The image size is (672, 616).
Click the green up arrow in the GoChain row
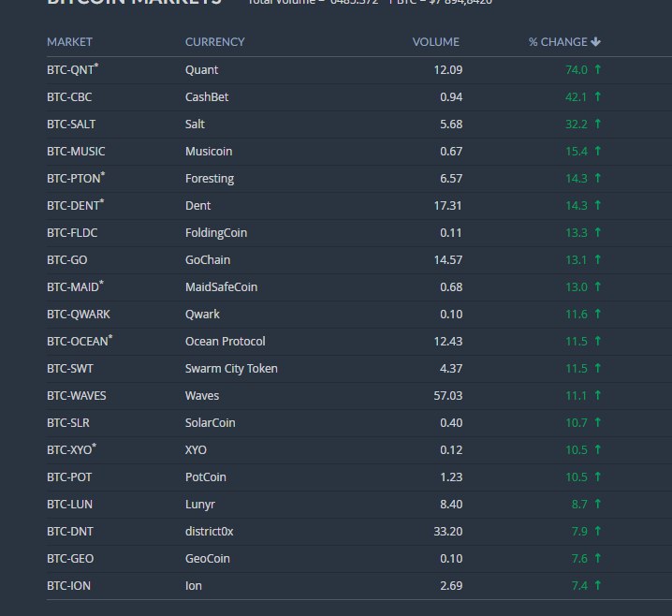pyautogui.click(x=597, y=259)
